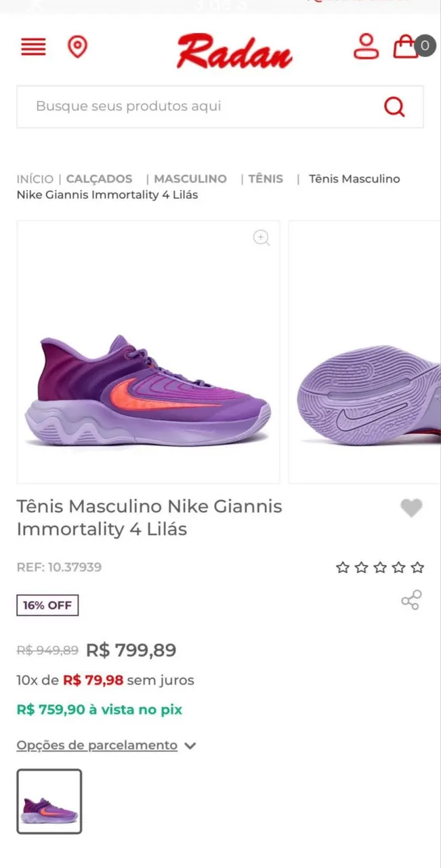
Task: Share this product via share icon
Action: (411, 600)
